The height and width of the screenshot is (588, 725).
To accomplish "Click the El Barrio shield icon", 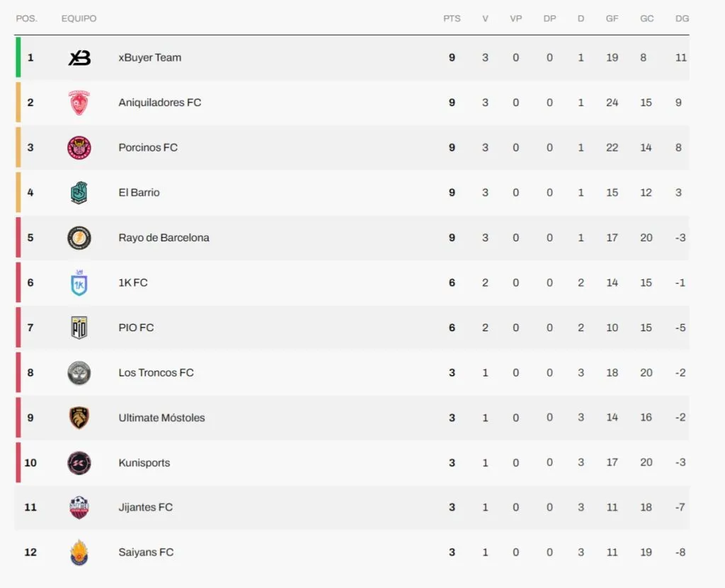I will click(79, 192).
